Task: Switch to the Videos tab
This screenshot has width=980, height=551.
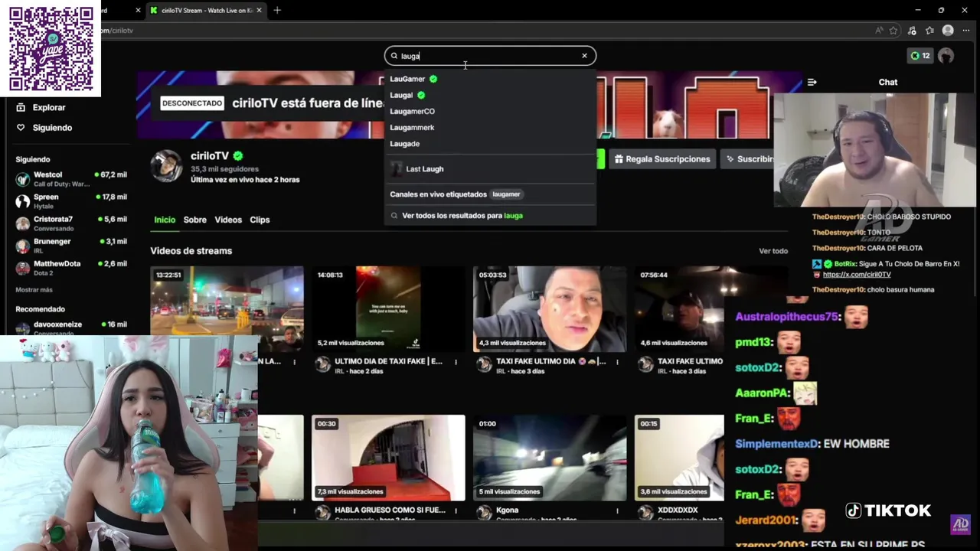Action: point(228,220)
